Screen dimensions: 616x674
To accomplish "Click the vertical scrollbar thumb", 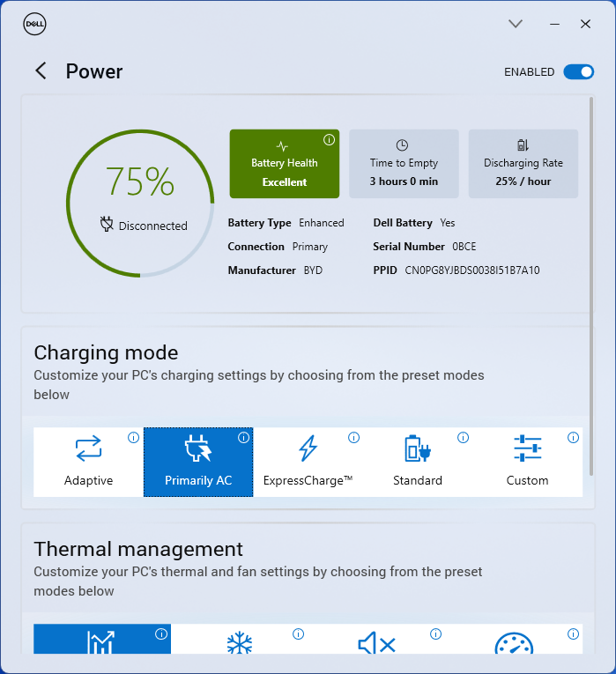I will [x=591, y=285].
